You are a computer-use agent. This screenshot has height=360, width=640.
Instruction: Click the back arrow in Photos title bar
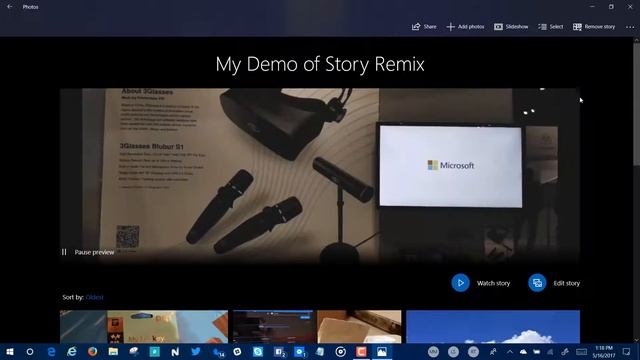(x=9, y=7)
